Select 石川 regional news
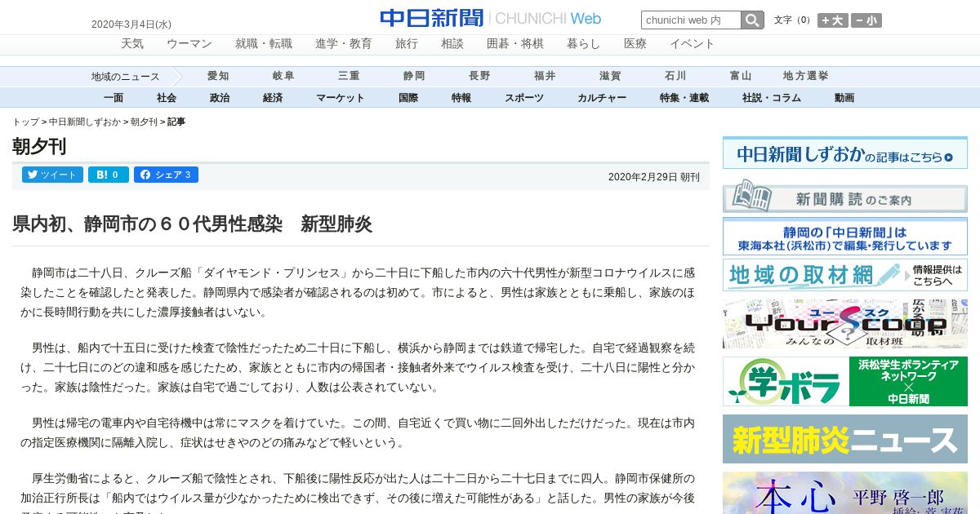Screen dimensions: 980x514 675,76
